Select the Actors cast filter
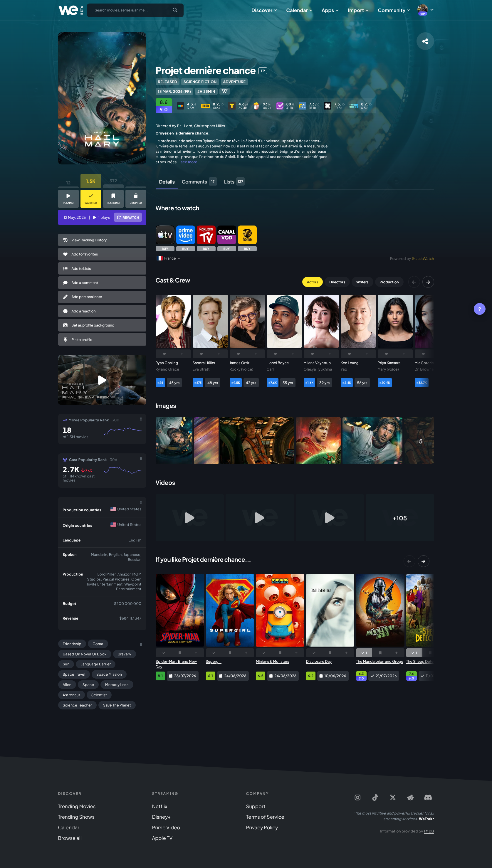 312,282
